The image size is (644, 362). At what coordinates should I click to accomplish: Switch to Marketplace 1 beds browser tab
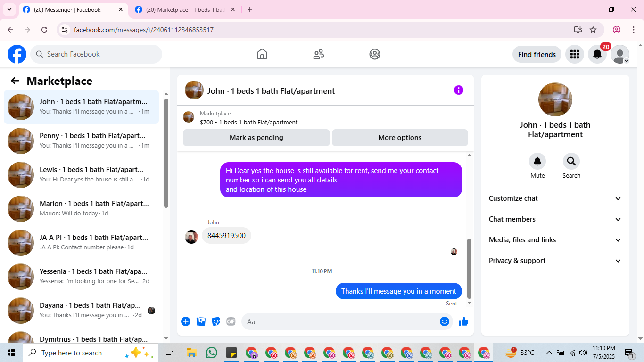point(185,9)
